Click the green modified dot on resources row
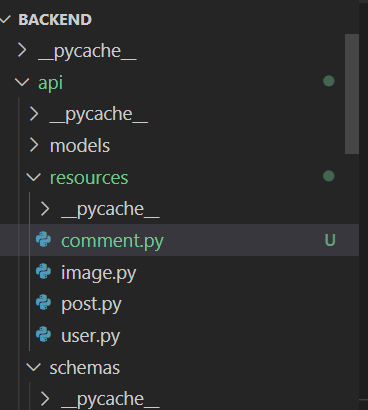This screenshot has width=368, height=410. click(329, 176)
